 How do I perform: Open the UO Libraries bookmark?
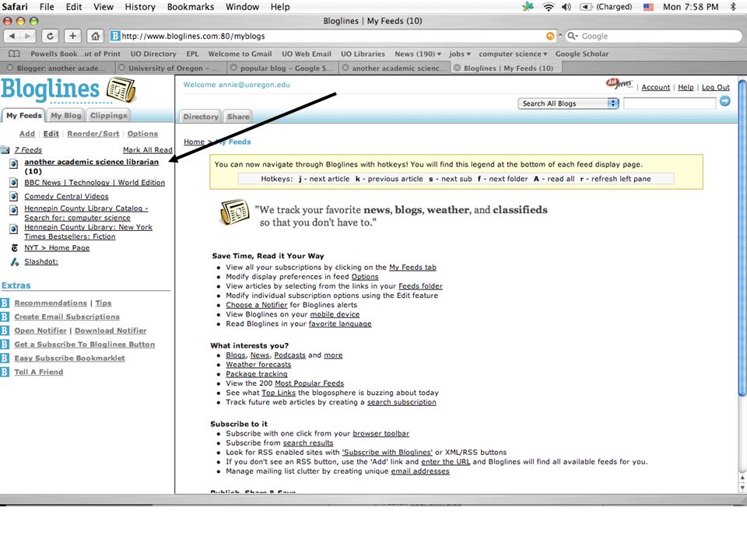pos(363,54)
